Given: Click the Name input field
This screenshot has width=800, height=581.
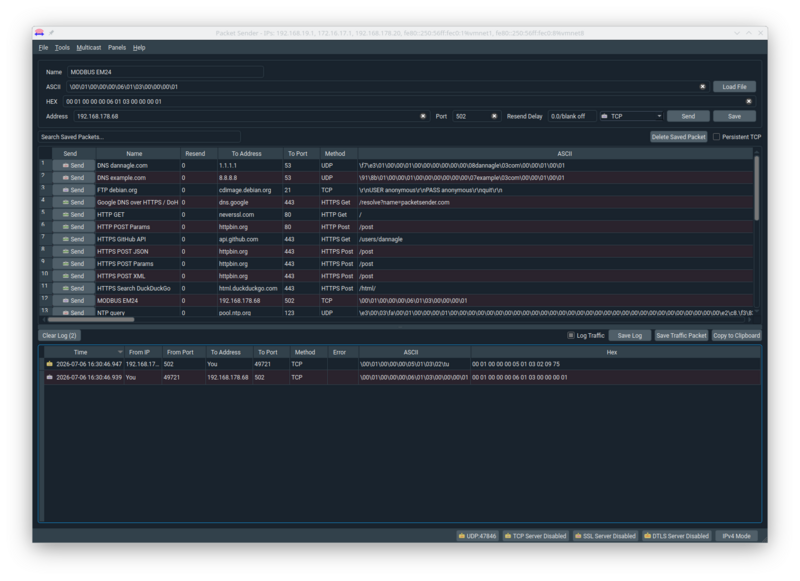Looking at the screenshot, I should [165, 72].
